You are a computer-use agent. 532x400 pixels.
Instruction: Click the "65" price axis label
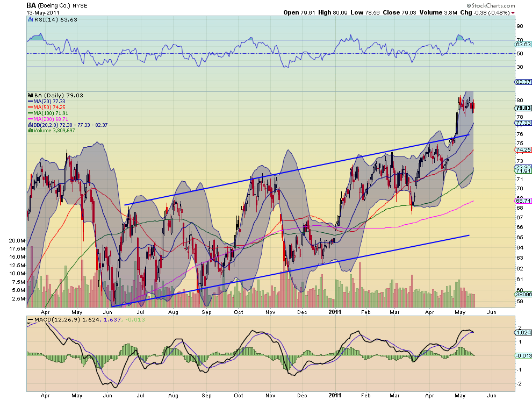pos(520,237)
